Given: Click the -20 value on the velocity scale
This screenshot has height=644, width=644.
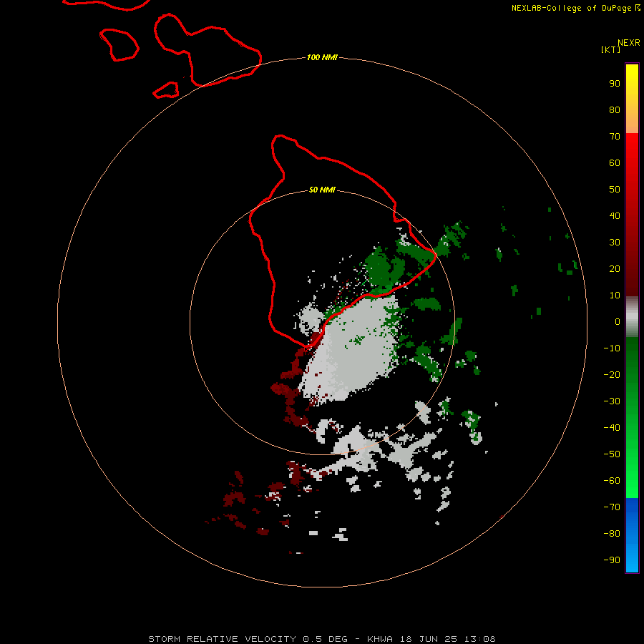Looking at the screenshot, I should click(x=612, y=374).
